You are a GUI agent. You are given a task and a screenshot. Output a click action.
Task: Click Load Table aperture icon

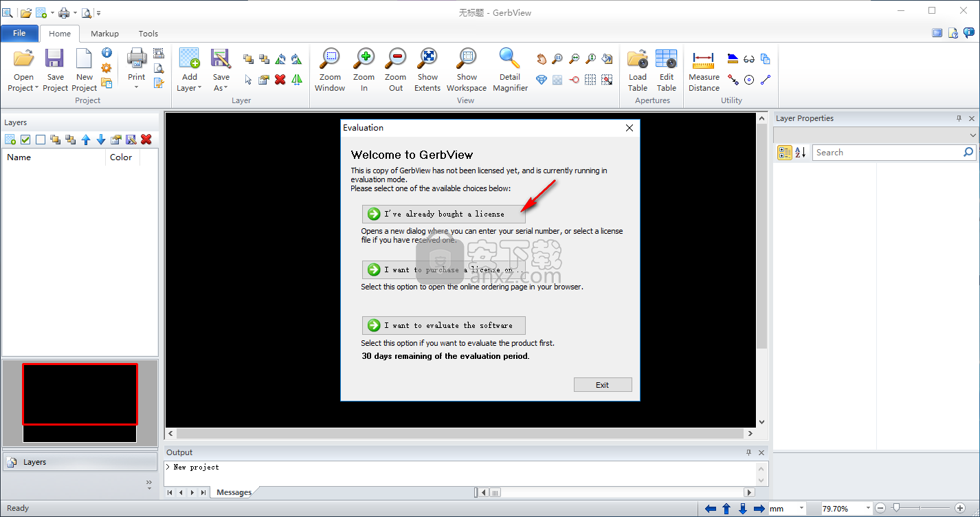(638, 58)
